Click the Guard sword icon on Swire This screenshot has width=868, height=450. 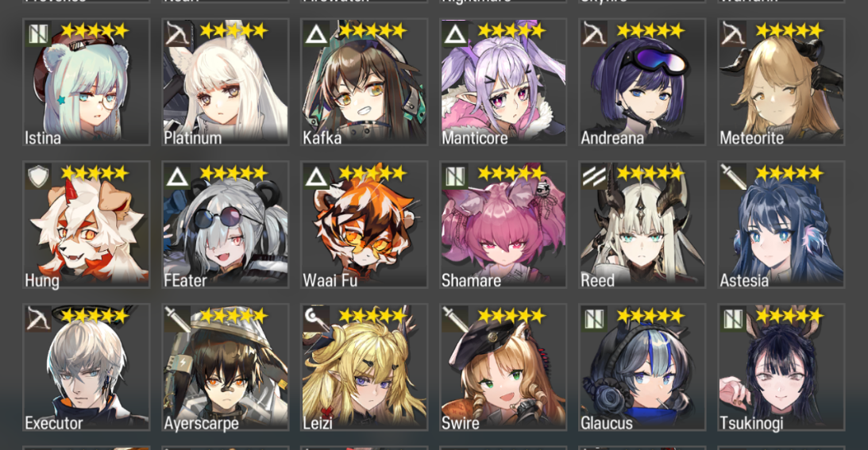pyautogui.click(x=455, y=319)
